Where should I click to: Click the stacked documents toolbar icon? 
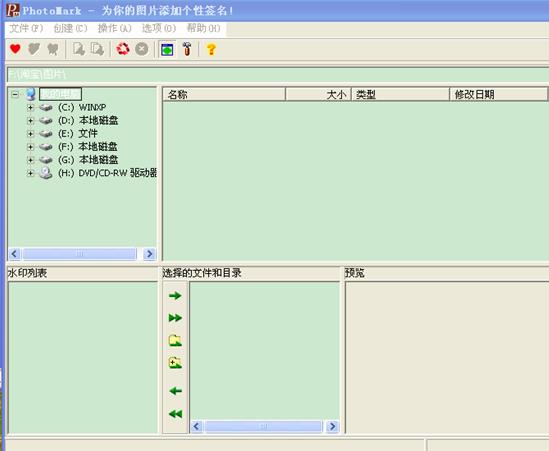[x=97, y=49]
